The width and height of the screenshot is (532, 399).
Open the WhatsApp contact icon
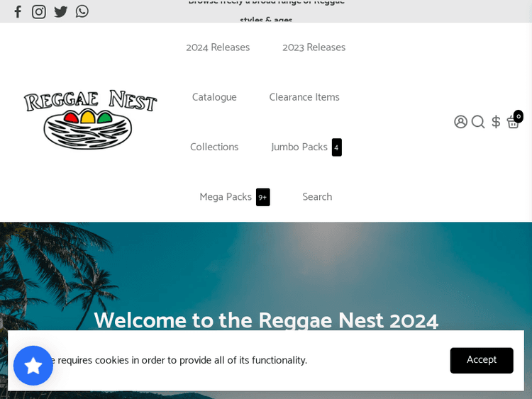[82, 11]
